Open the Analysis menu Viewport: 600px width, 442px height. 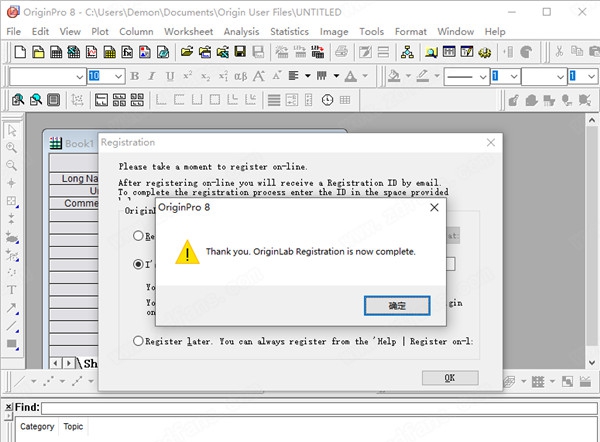(241, 31)
